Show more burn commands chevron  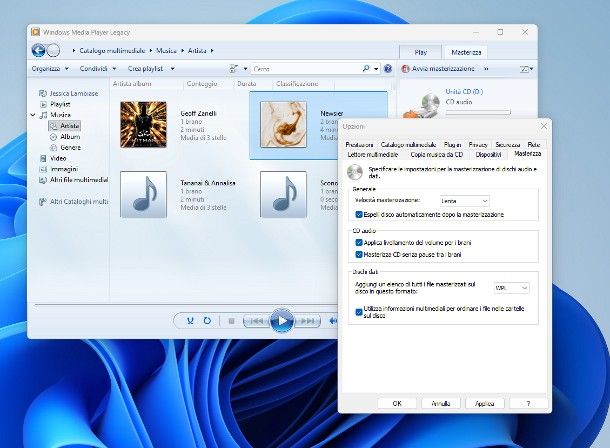[486, 69]
